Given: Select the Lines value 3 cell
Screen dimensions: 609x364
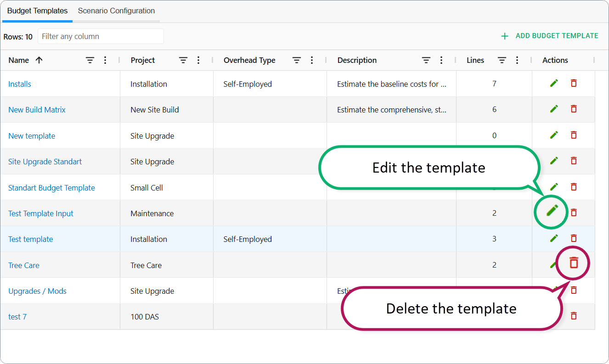Looking at the screenshot, I should coord(494,239).
